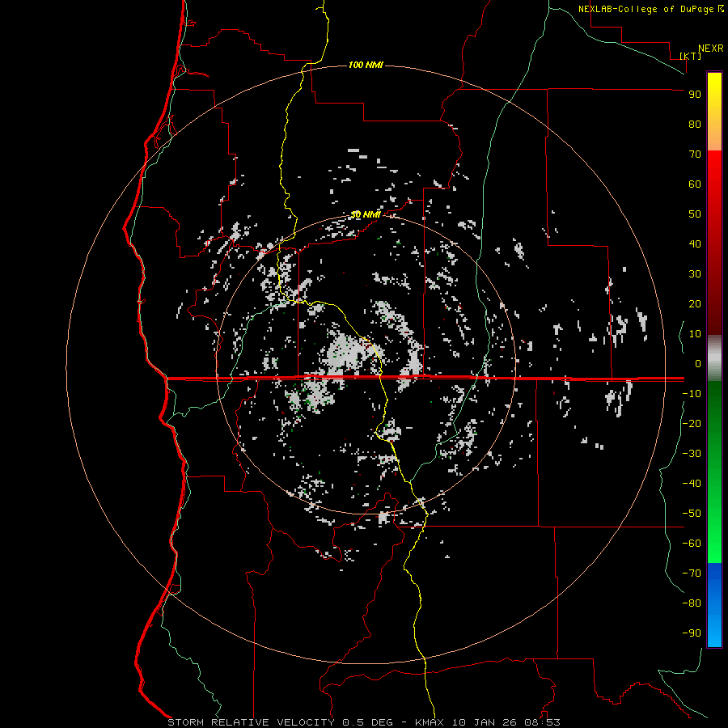Click the -90 value on velocity scale

[692, 633]
